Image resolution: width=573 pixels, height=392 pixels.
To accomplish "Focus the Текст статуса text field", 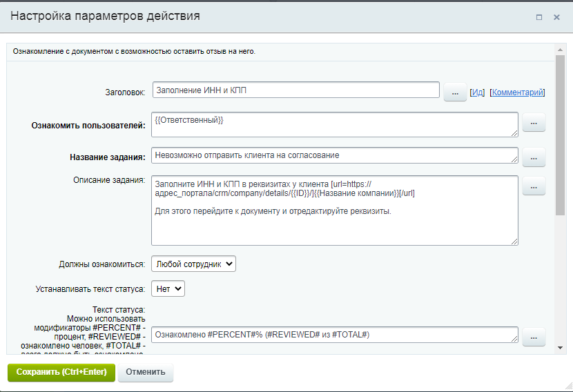I will click(x=335, y=335).
